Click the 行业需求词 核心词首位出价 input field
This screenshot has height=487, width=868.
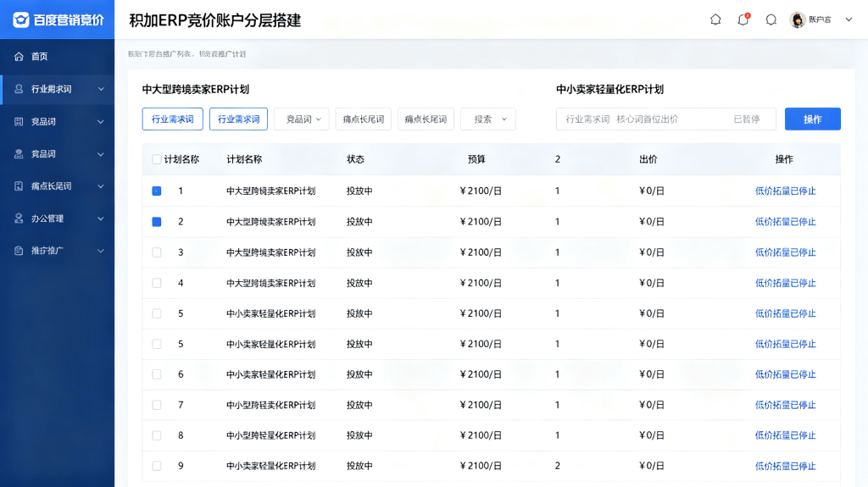tap(666, 119)
